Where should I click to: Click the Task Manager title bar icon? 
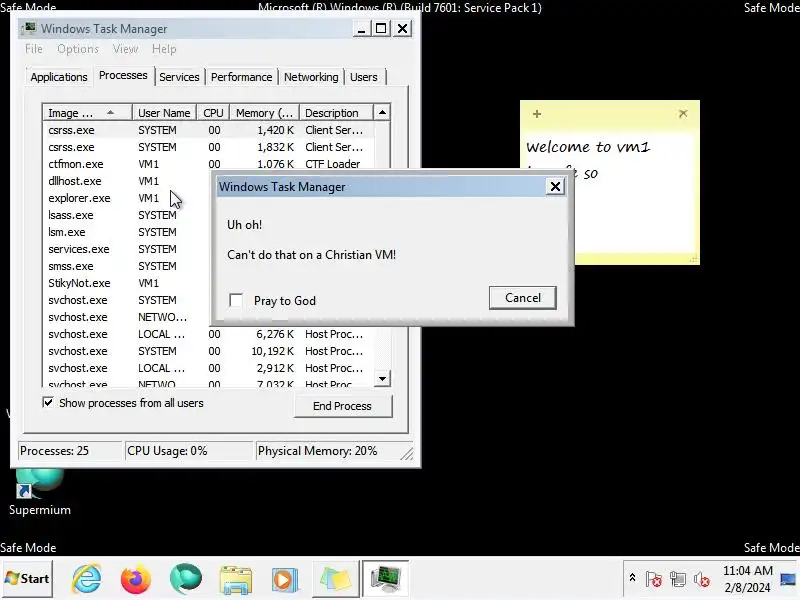click(31, 28)
